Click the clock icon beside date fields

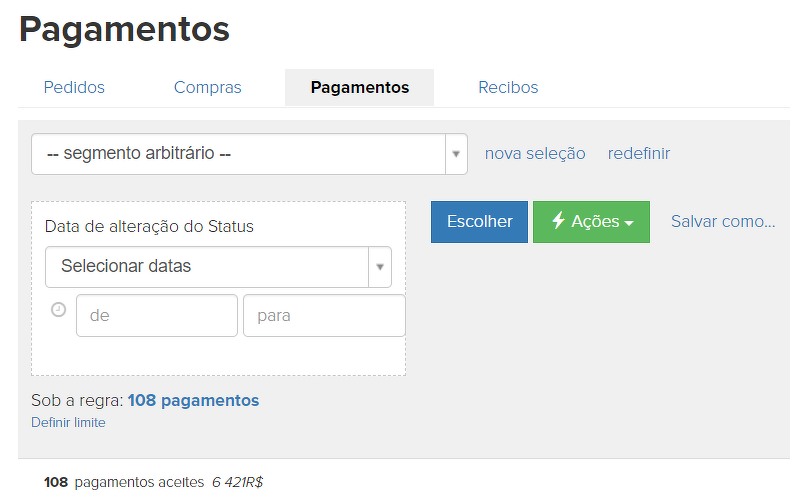pyautogui.click(x=58, y=310)
